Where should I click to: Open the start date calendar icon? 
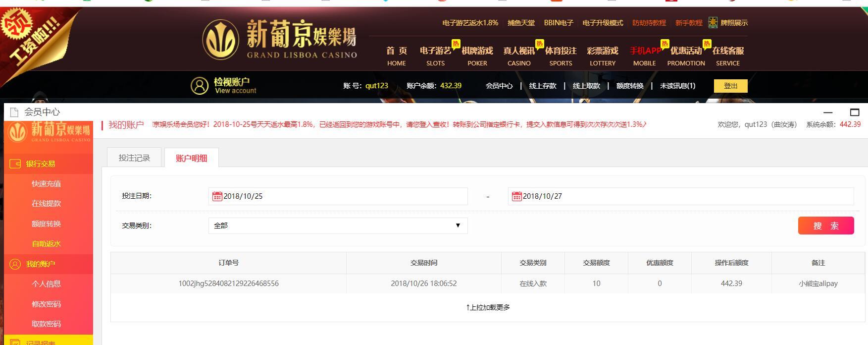tap(217, 196)
